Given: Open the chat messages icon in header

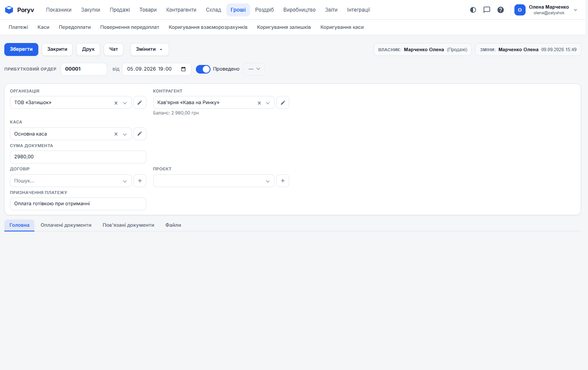Looking at the screenshot, I should click(487, 10).
